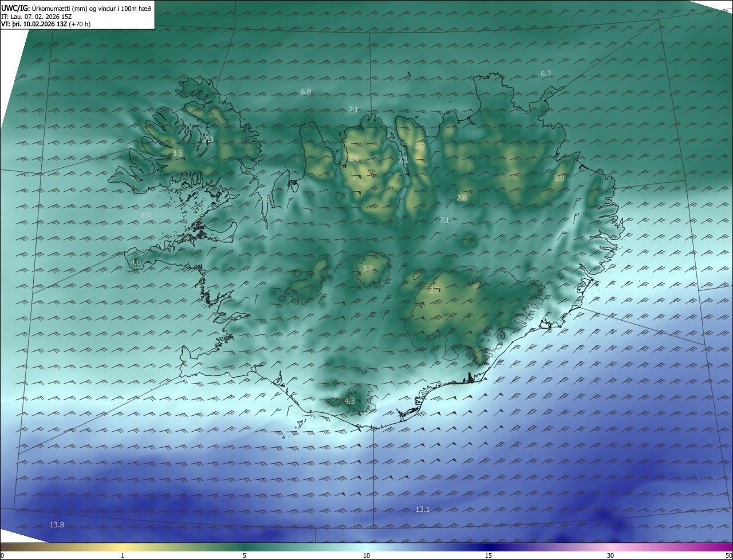Click the 2.8 value label
The height and width of the screenshot is (560, 733).
point(462,198)
